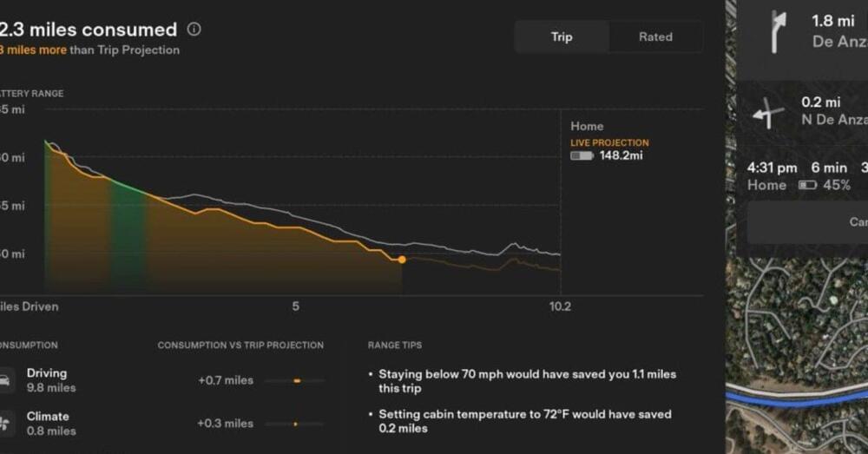The width and height of the screenshot is (868, 454).
Task: Tap the left-turn icon for 0.2 mi
Action: click(x=768, y=112)
